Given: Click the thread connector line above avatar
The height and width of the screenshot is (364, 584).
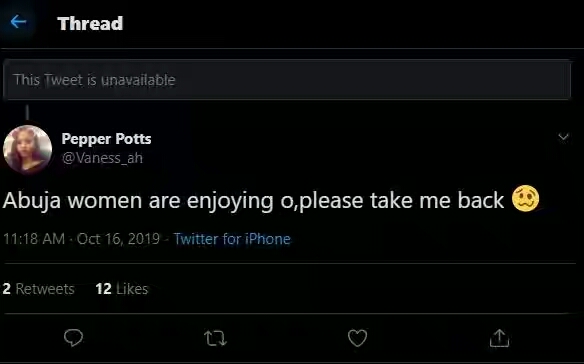Looking at the screenshot, I should tap(27, 112).
